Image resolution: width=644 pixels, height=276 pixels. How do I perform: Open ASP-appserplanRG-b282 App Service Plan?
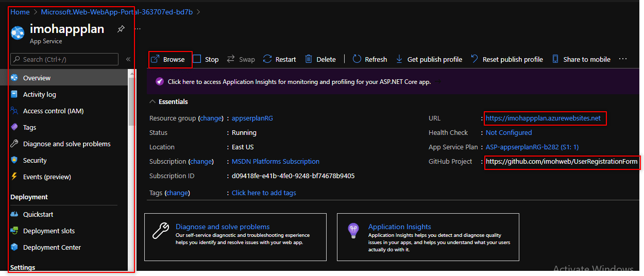pyautogui.click(x=532, y=147)
